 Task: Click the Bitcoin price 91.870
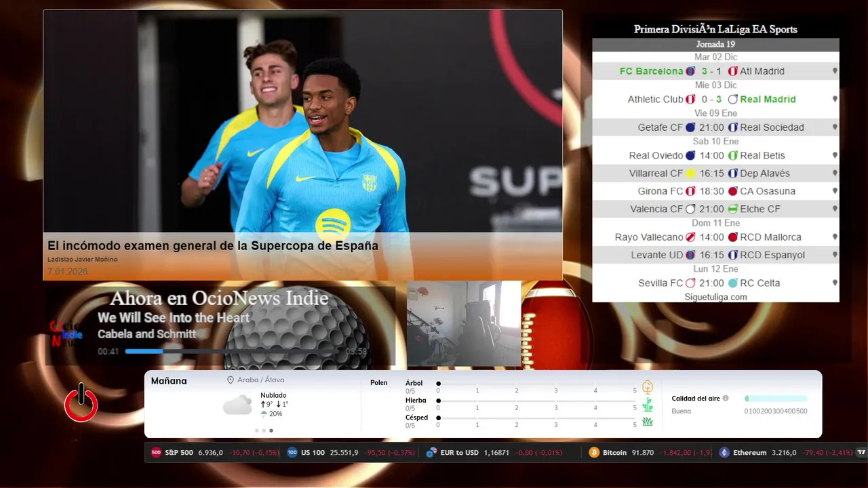[x=643, y=453]
